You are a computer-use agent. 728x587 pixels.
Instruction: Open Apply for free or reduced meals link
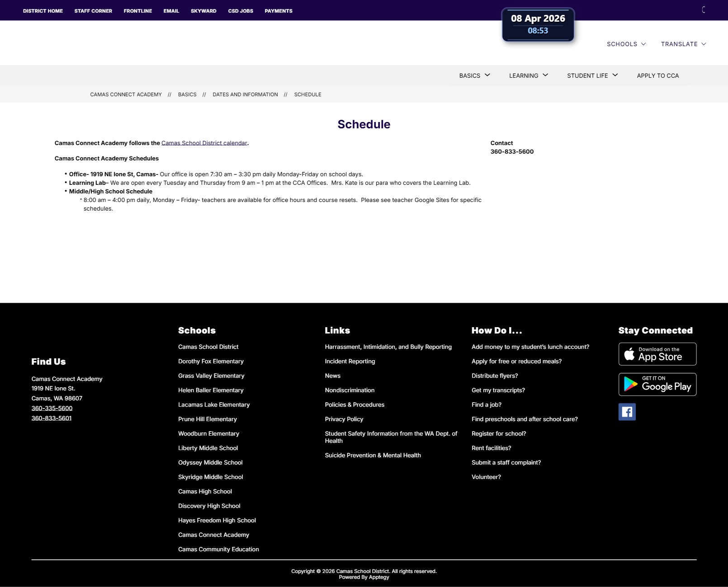point(516,361)
